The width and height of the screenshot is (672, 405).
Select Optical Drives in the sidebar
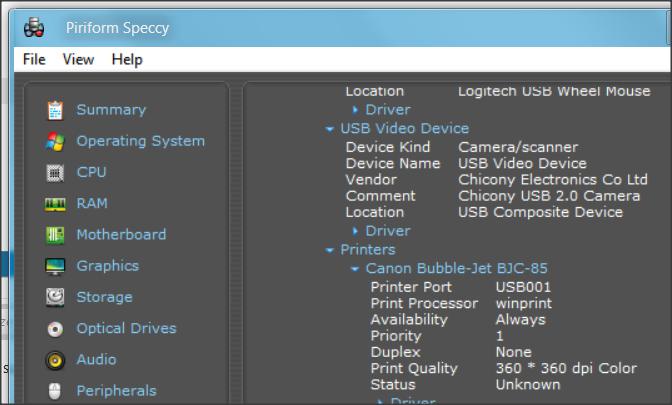point(126,328)
